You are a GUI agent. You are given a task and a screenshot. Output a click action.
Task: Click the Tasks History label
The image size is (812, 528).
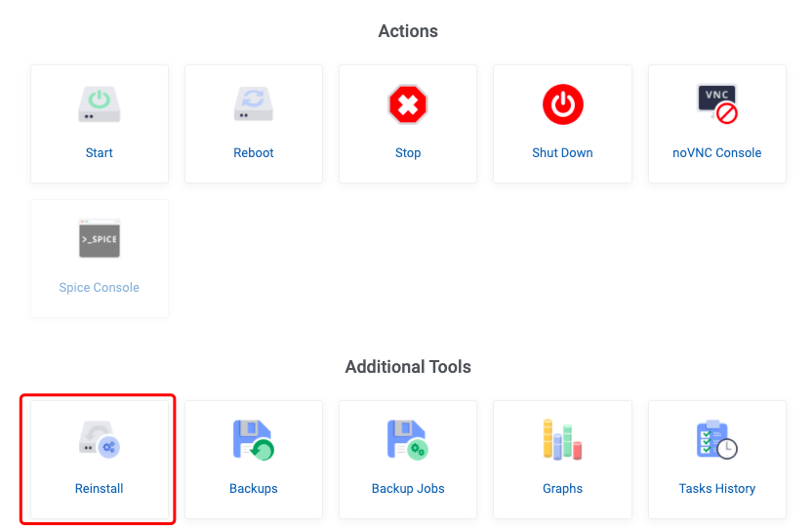(716, 488)
